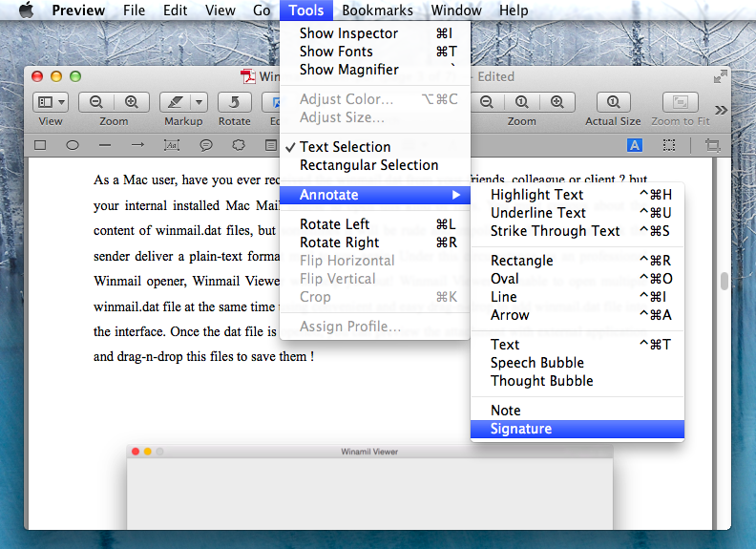The width and height of the screenshot is (756, 549).
Task: Click Rotate Left menu item
Action: 337,224
